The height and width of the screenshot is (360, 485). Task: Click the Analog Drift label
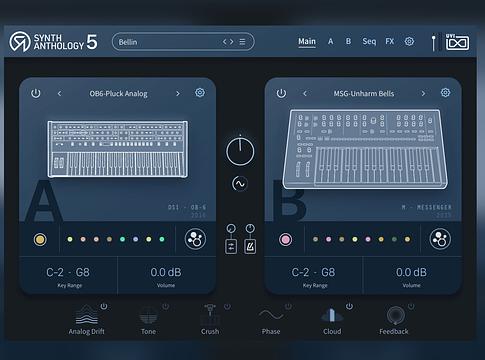[x=87, y=331]
